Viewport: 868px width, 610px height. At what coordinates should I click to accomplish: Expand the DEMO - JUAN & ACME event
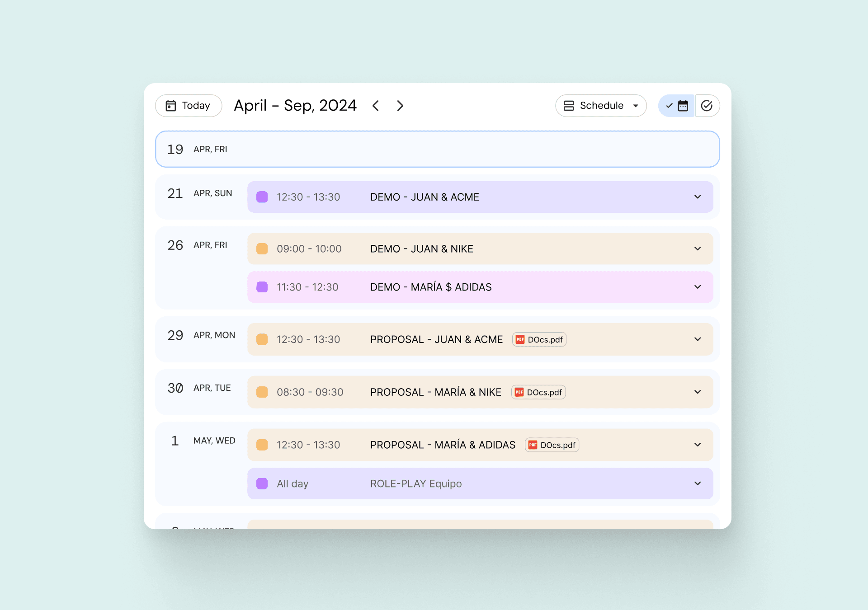coord(698,197)
